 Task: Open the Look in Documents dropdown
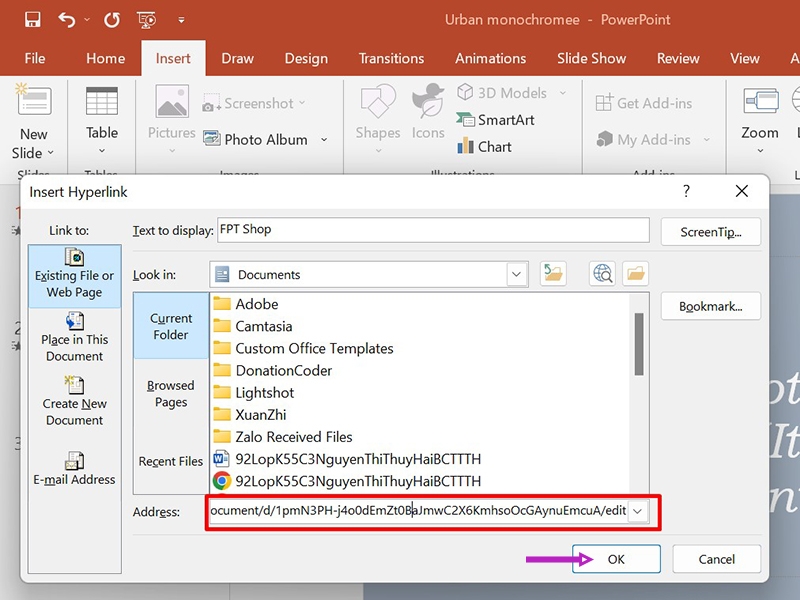coord(517,274)
